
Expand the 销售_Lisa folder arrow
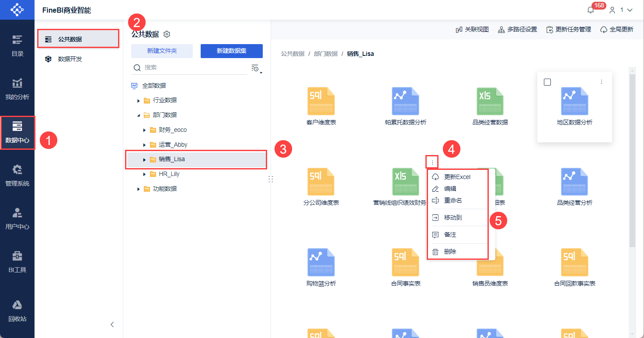[144, 159]
